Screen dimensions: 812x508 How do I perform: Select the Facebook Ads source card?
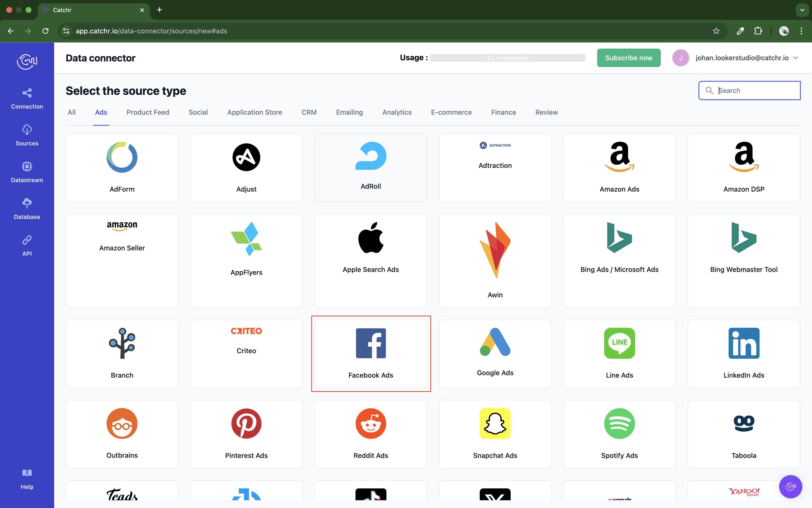[x=371, y=354]
